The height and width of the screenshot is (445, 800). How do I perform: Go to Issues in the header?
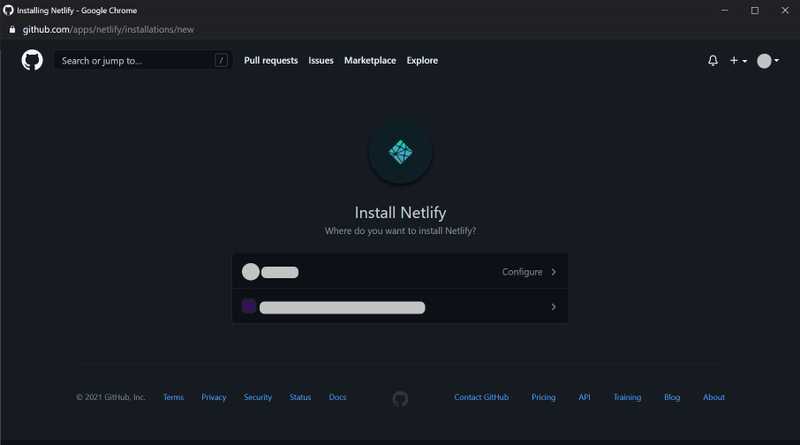click(321, 61)
